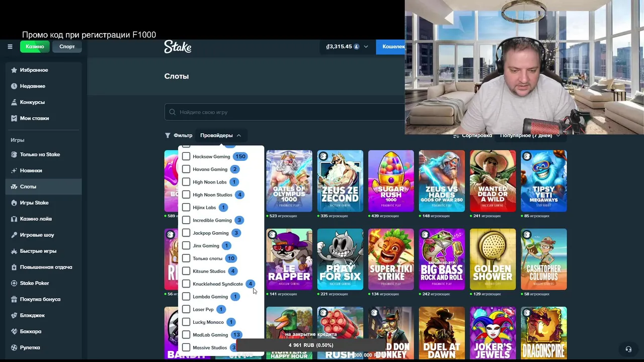Select the Только слоты provider label
Screen dimensions: 644x362
coord(207,258)
